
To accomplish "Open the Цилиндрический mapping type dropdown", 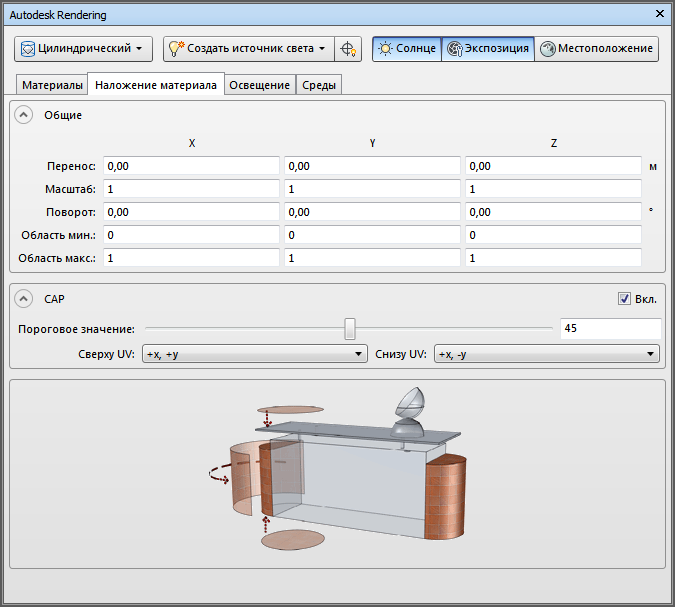I will 83,48.
